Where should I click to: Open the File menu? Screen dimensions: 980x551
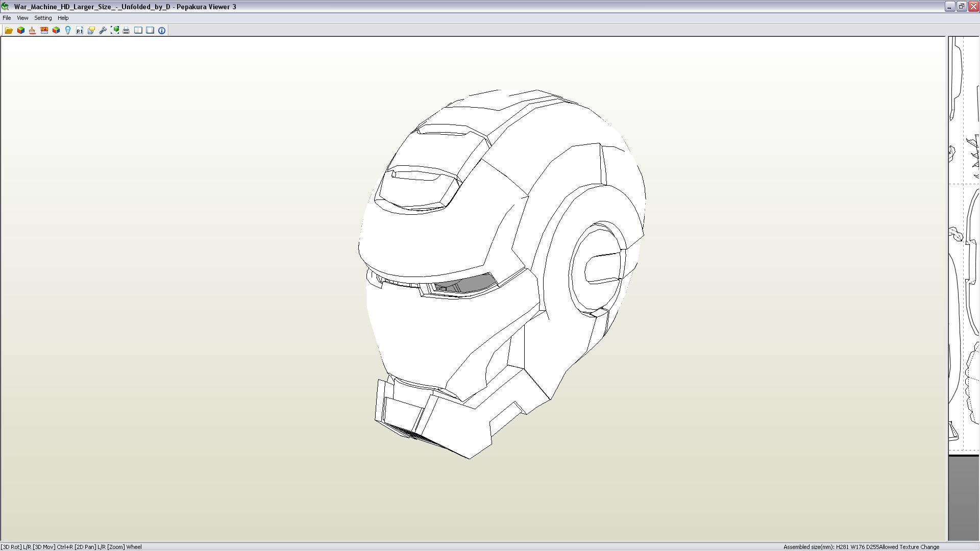click(7, 18)
